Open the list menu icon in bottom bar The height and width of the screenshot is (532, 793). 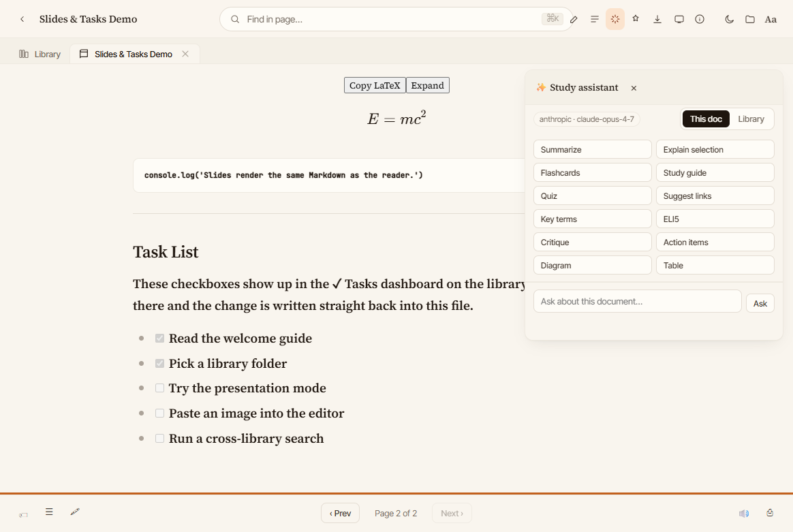click(49, 512)
